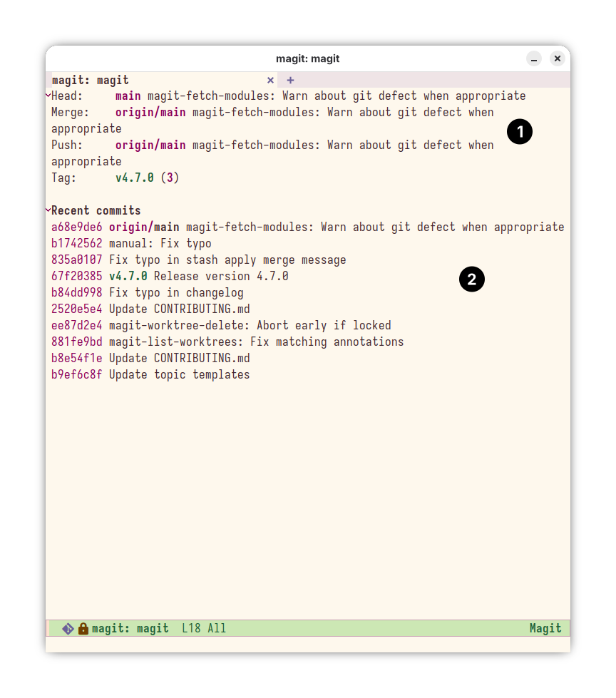Click 'Fix typo in stash apply merge message'
Image resolution: width=616 pixels, height=698 pixels.
(x=227, y=260)
